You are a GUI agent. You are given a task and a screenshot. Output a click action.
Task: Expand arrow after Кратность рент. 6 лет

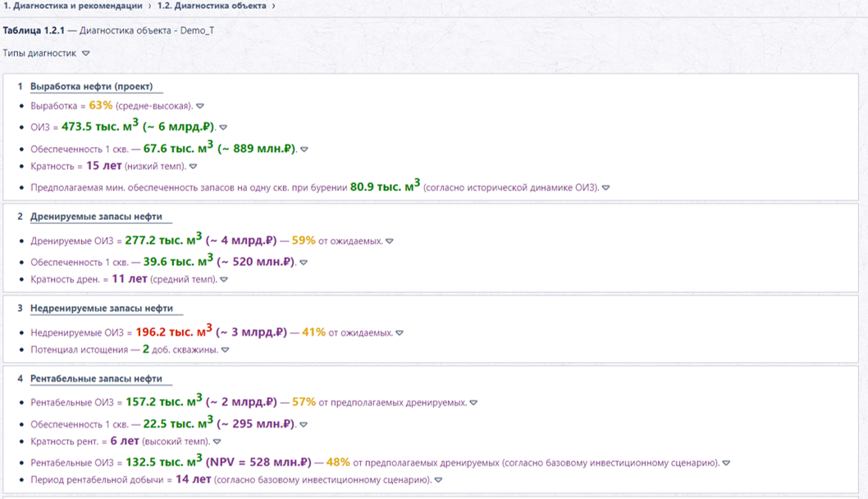click(x=217, y=442)
